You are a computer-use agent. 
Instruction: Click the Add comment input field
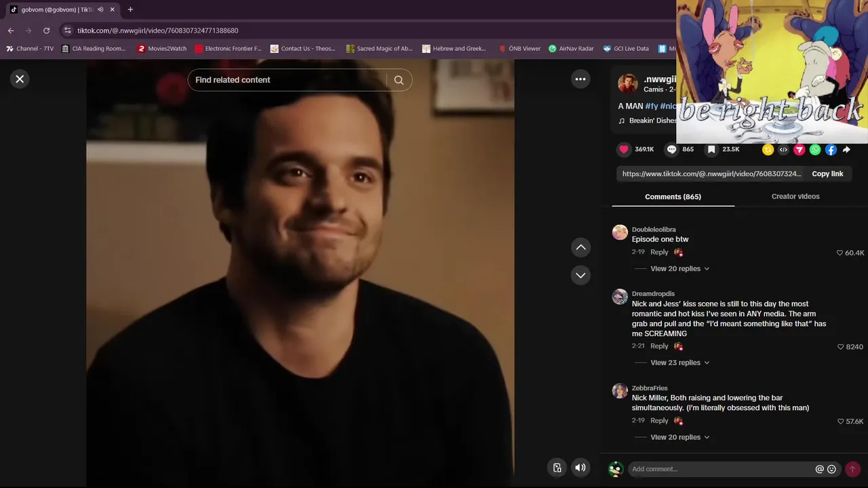pyautogui.click(x=720, y=469)
